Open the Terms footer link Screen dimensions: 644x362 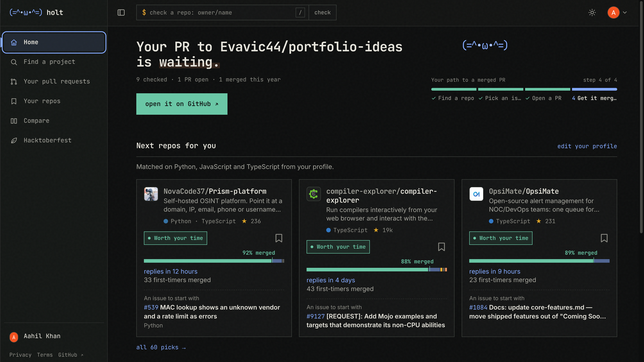point(45,355)
